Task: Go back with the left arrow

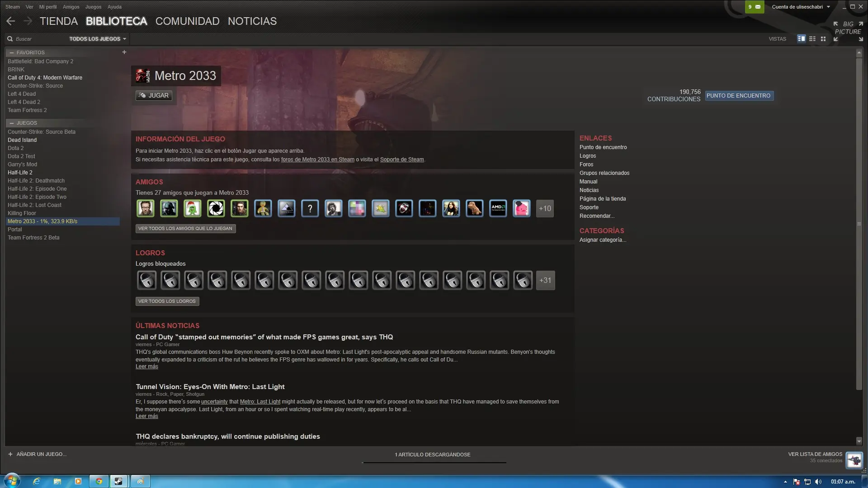Action: pos(11,21)
